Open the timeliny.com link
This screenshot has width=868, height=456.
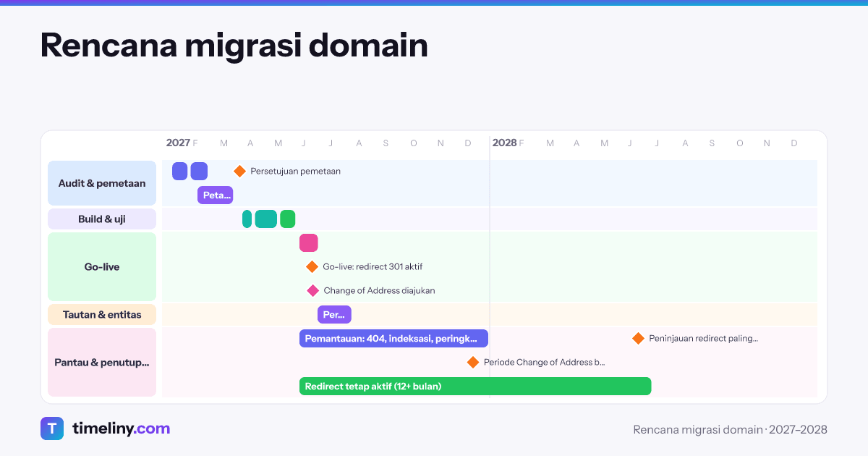121,428
